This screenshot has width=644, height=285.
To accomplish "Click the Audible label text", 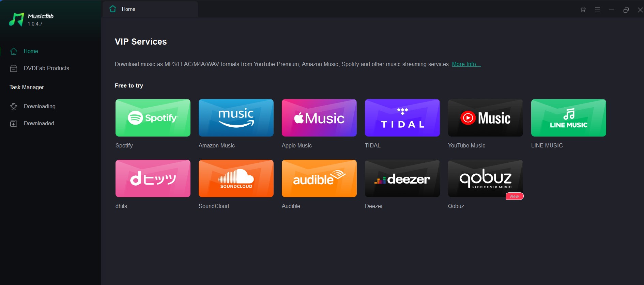I will [x=291, y=206].
